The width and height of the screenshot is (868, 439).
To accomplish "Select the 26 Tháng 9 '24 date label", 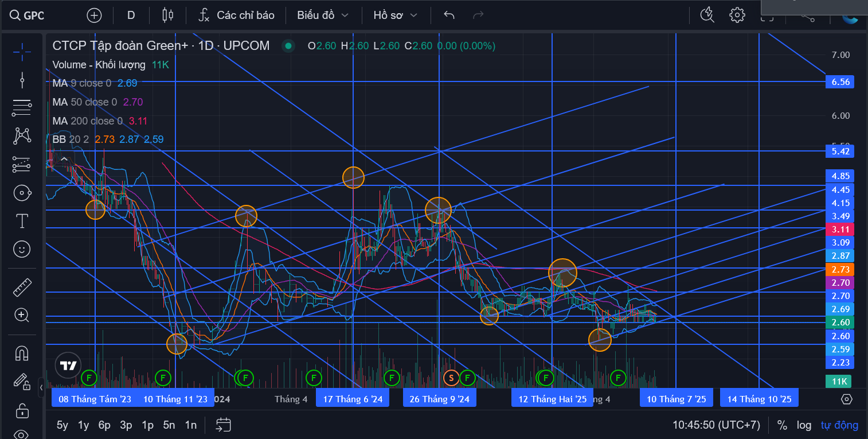I will pos(439,399).
